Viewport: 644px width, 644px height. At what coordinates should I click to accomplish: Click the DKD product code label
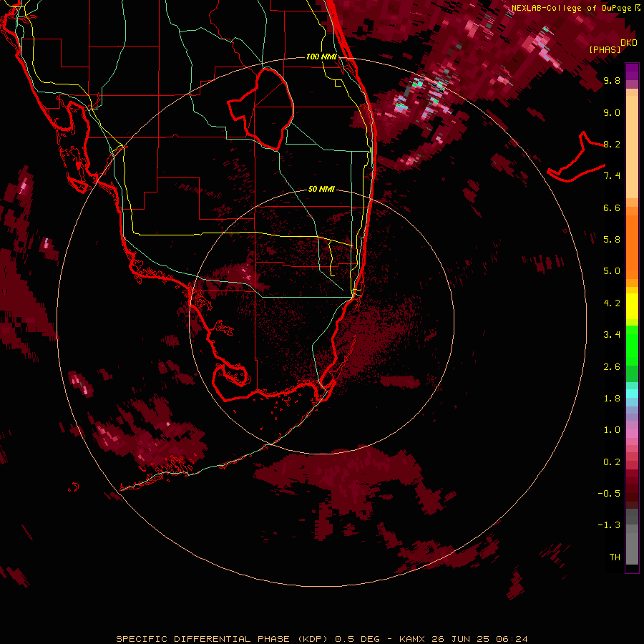point(629,42)
